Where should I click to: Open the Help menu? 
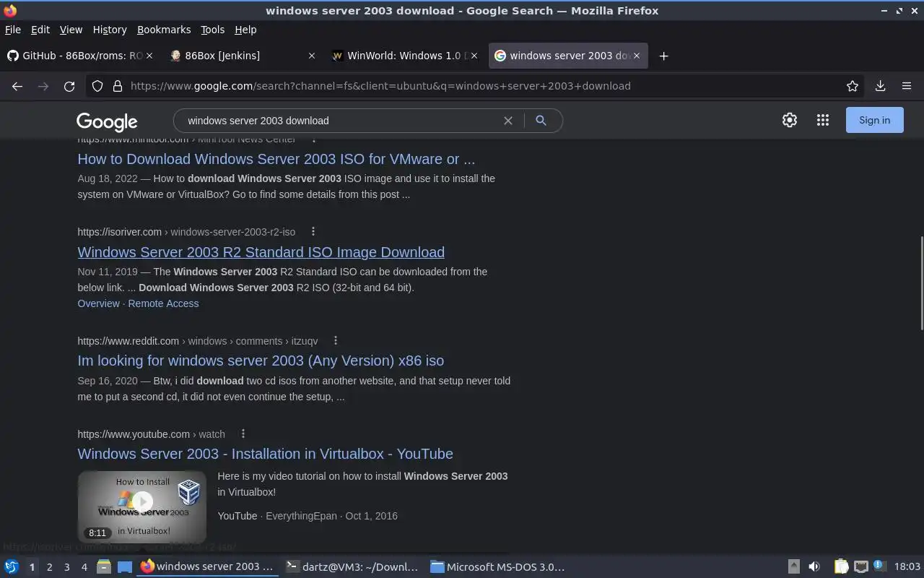coord(245,30)
